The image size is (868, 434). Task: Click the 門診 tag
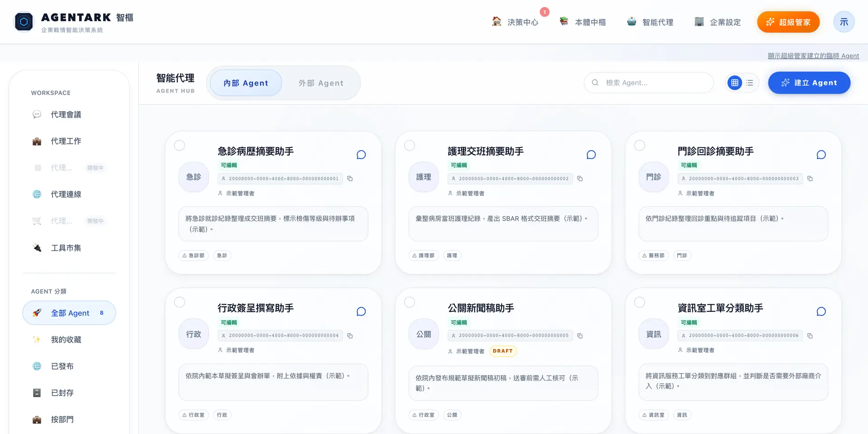point(682,255)
